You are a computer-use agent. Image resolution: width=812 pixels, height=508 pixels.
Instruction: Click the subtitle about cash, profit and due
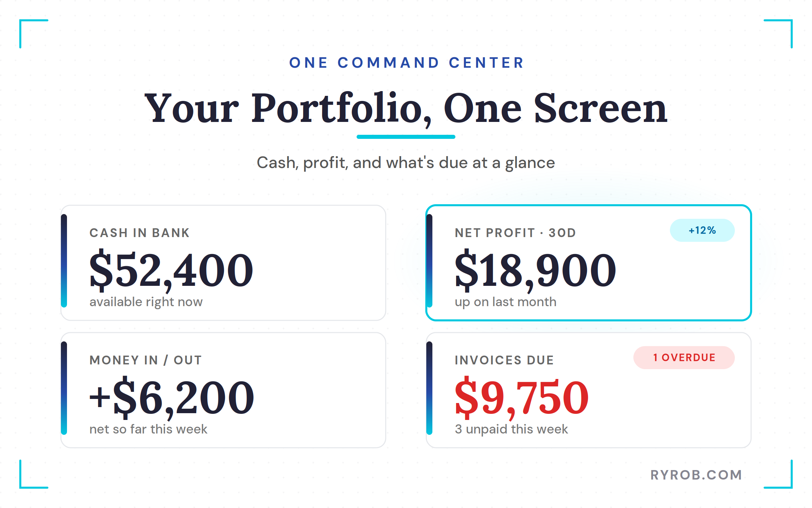pos(406,163)
